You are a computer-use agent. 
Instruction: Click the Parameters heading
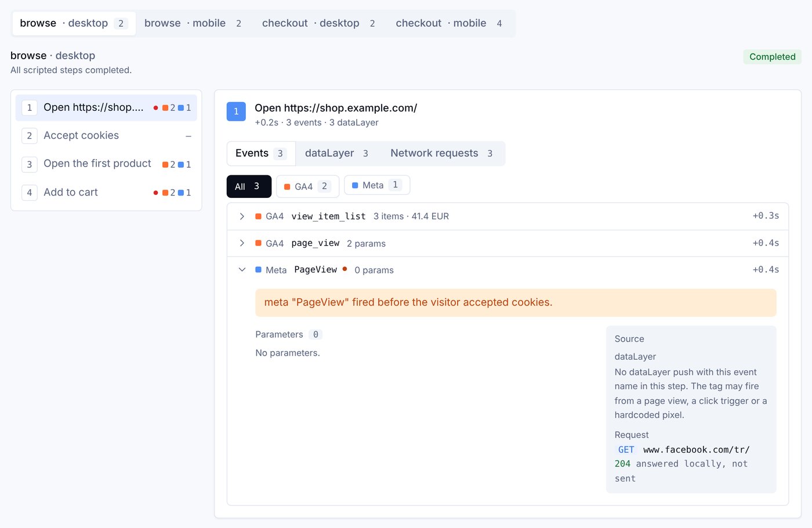coord(279,334)
